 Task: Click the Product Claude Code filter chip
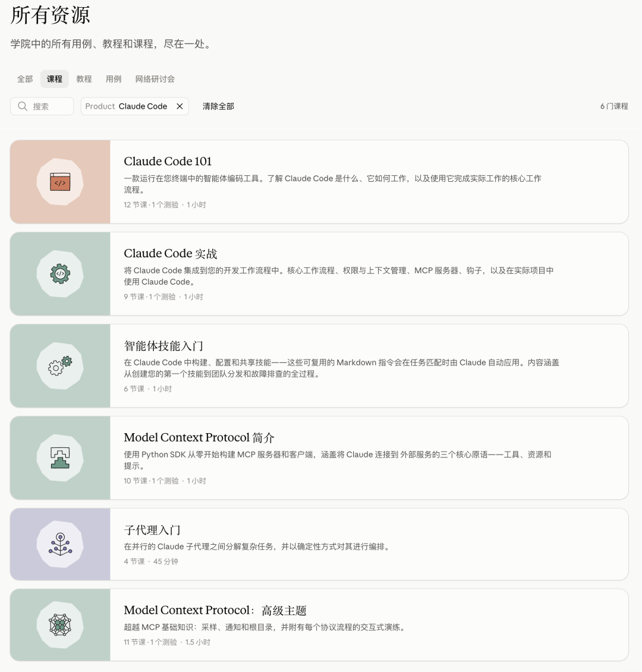pyautogui.click(x=135, y=106)
